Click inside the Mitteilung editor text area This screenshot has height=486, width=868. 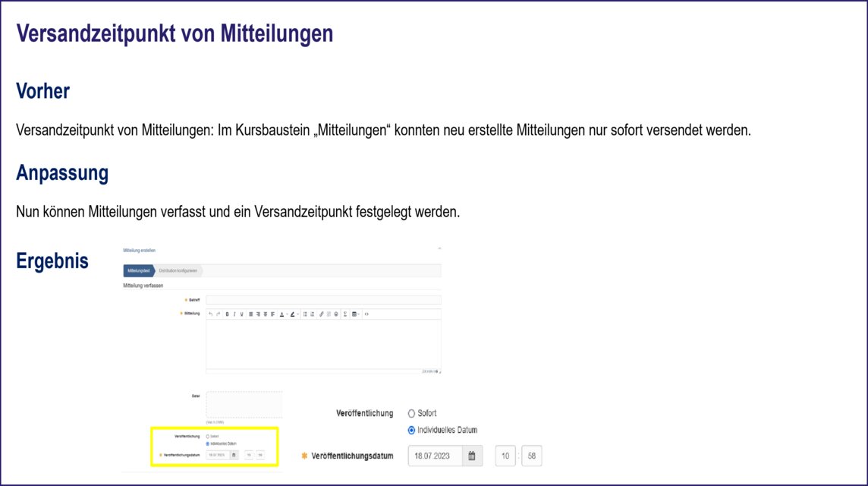click(323, 343)
